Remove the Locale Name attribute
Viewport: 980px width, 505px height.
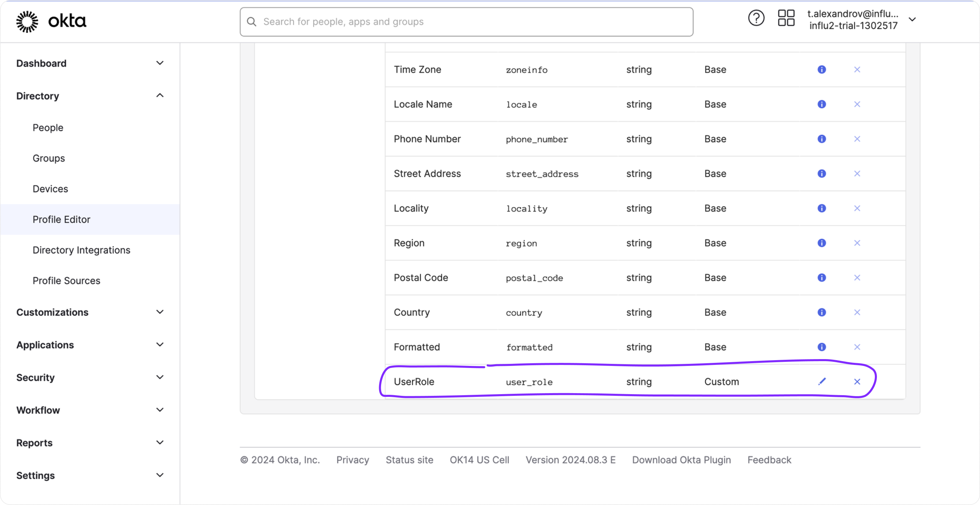(x=857, y=104)
